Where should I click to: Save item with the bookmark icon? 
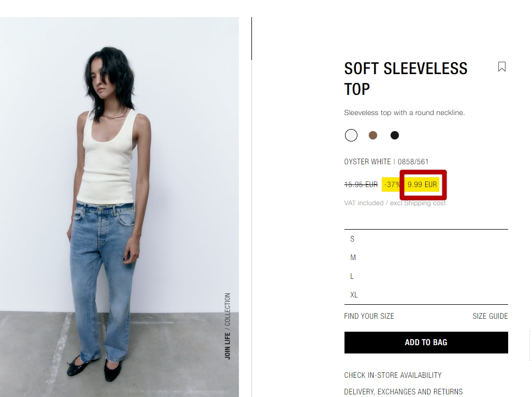502,67
